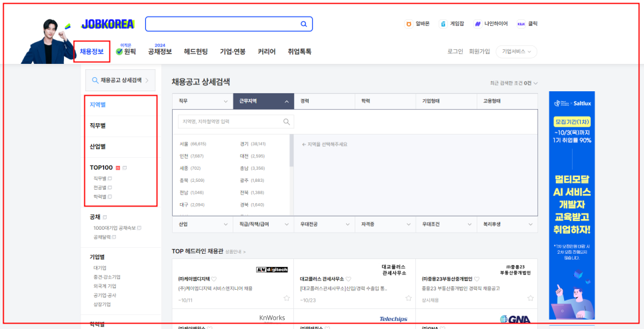
Task: Open the 기업서비스 dropdown button
Action: pos(516,52)
